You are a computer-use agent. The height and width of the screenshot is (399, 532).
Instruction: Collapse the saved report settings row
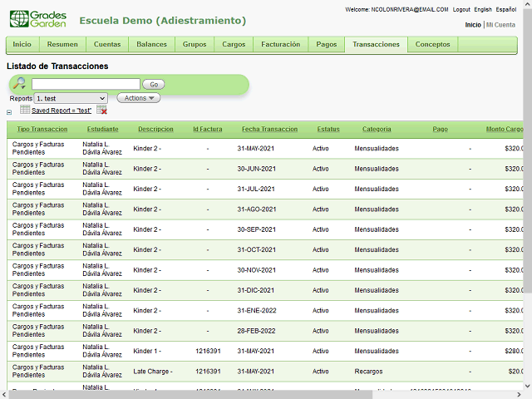(x=9, y=111)
